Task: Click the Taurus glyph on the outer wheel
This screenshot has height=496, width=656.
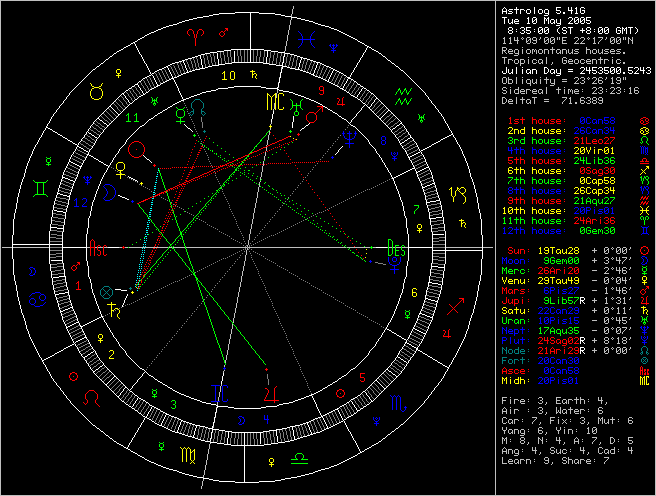Action: [96, 91]
